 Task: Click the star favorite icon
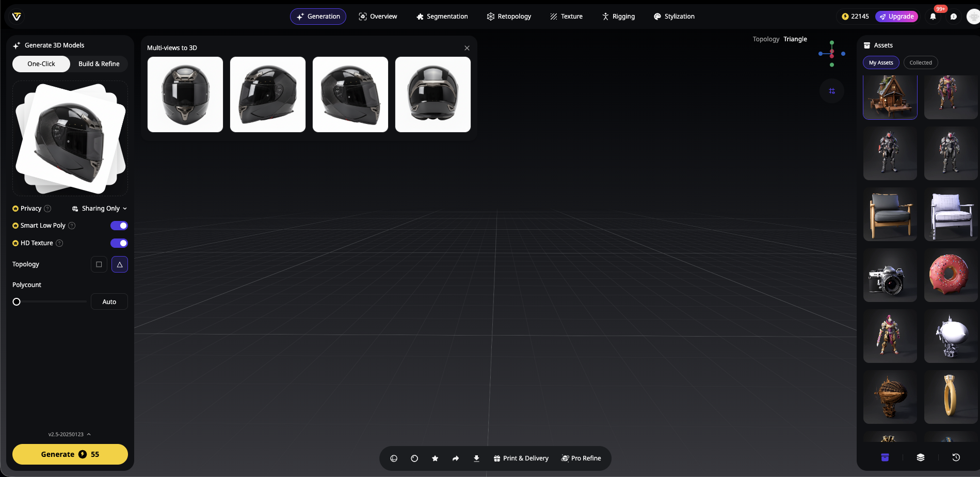435,458
